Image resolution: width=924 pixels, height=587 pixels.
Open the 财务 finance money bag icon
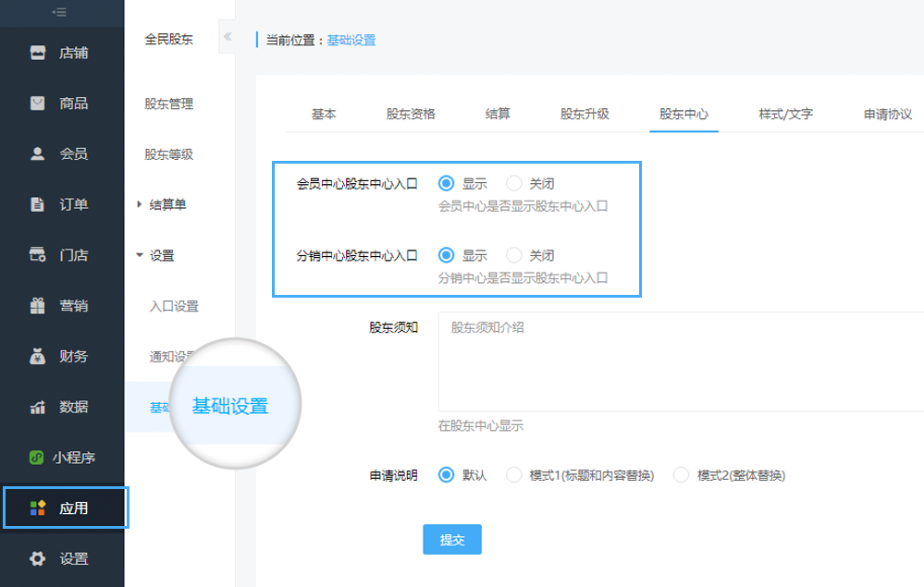point(38,356)
